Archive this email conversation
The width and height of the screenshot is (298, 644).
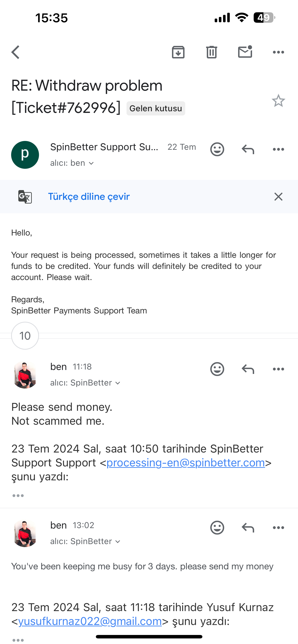tap(178, 52)
